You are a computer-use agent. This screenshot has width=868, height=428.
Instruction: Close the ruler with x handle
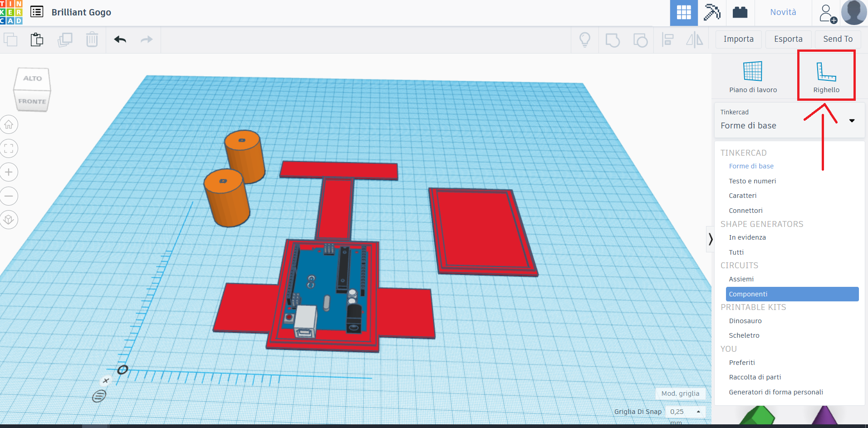click(106, 380)
